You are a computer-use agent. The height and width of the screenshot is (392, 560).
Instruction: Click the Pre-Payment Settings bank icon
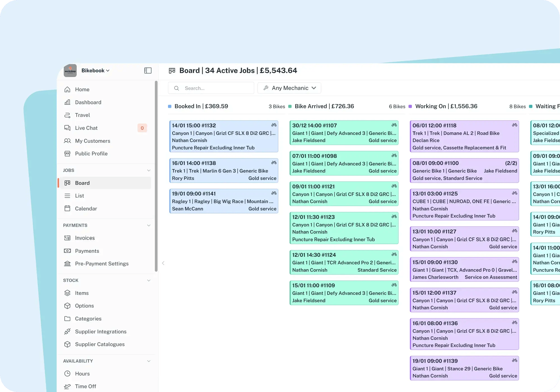click(x=67, y=263)
